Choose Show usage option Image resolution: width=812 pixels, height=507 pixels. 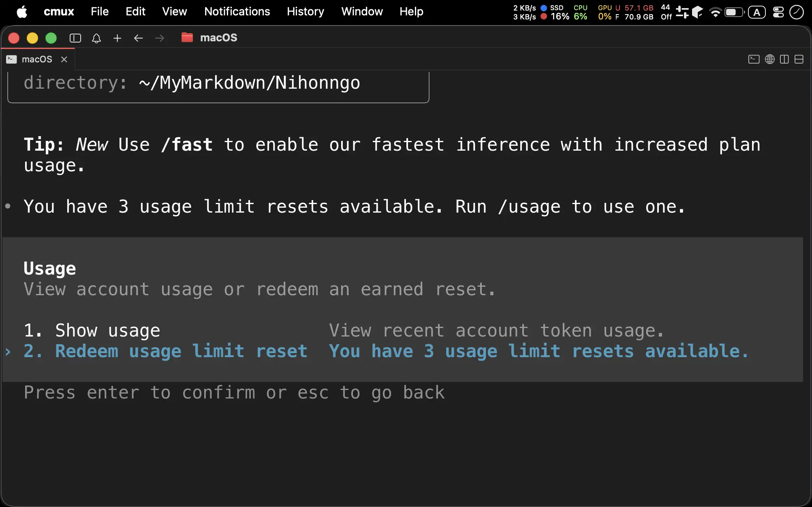(x=92, y=330)
